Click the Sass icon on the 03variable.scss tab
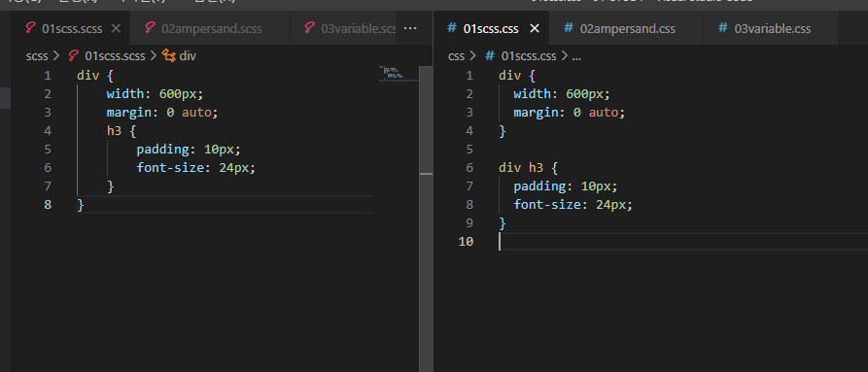 click(x=309, y=28)
